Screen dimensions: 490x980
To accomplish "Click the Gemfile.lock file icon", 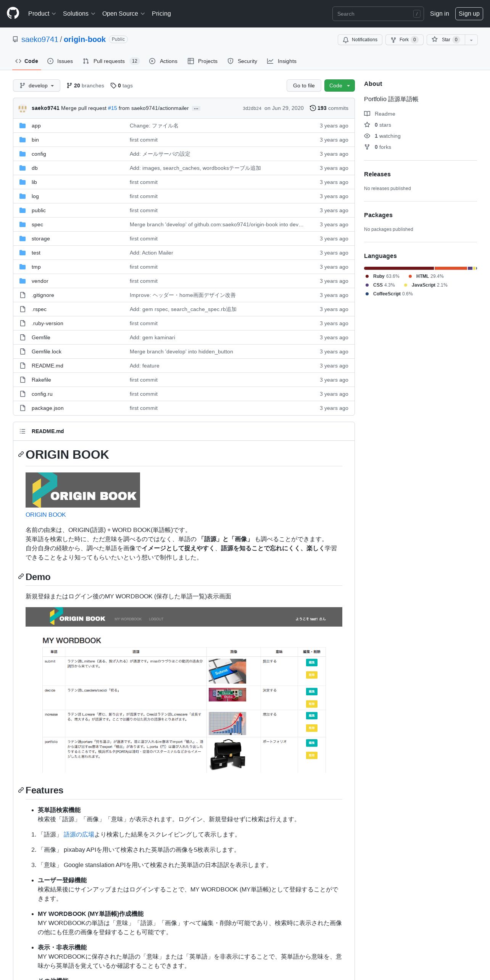I will click(23, 351).
